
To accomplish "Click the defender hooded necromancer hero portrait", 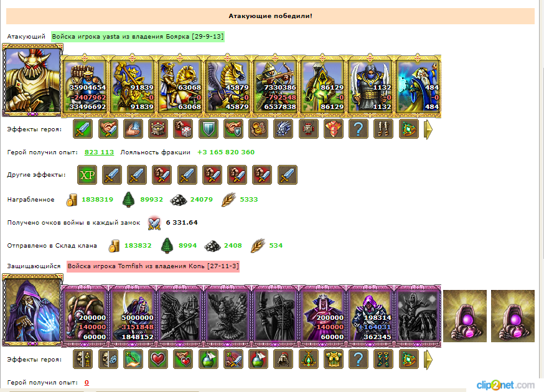I will [x=32, y=310].
